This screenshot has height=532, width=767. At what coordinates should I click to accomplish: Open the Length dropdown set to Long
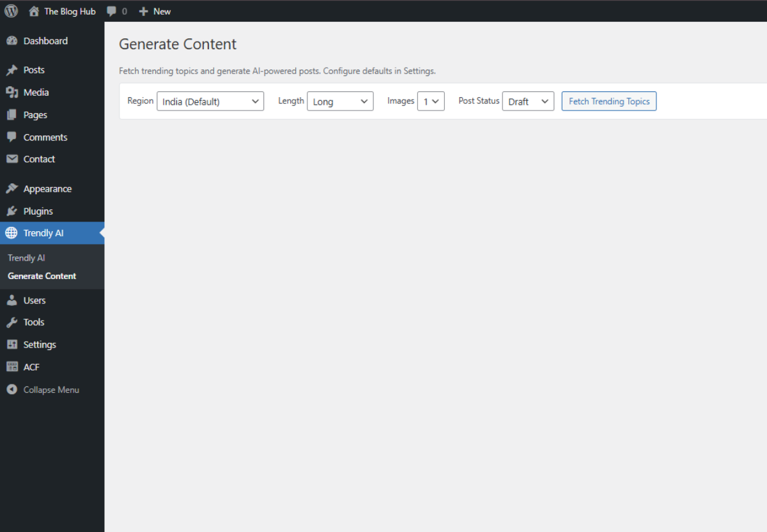pyautogui.click(x=340, y=100)
